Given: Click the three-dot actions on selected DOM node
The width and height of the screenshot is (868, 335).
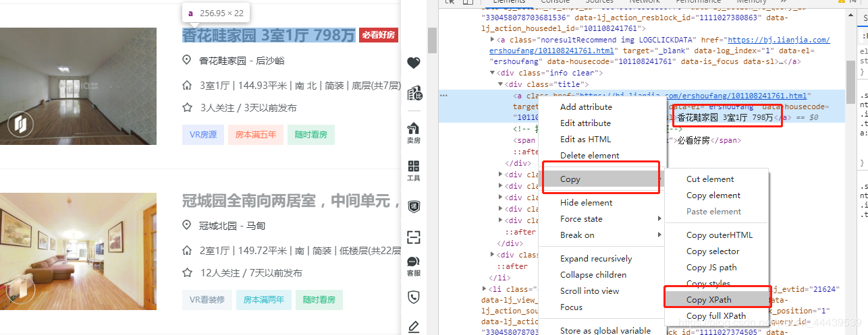Looking at the screenshot, I should pos(443,96).
